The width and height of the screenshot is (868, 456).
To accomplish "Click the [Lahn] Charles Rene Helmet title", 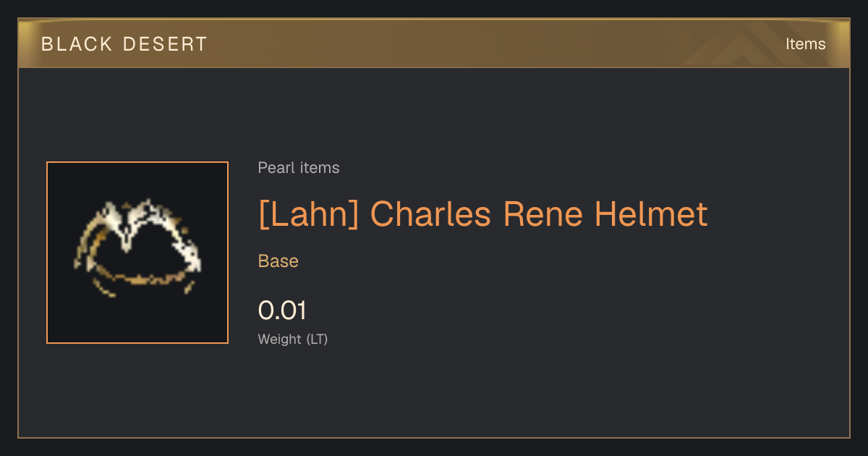I will point(482,214).
